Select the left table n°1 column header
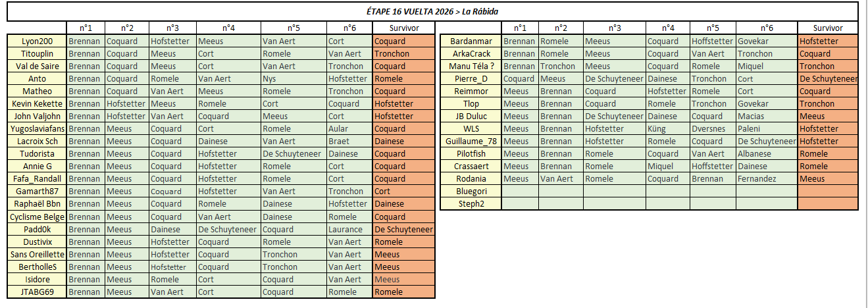This screenshot has width=868, height=308. click(86, 28)
